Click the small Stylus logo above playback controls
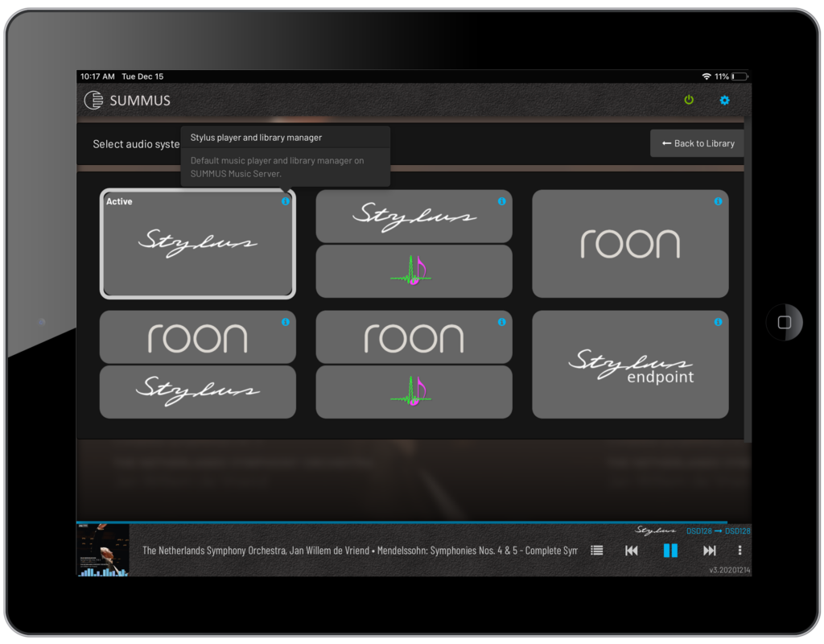 click(x=655, y=530)
